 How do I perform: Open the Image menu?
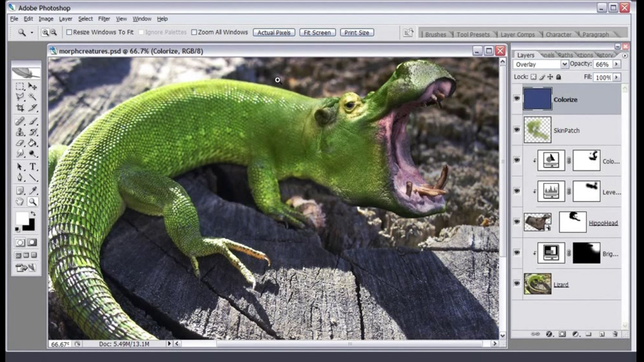pyautogui.click(x=46, y=19)
